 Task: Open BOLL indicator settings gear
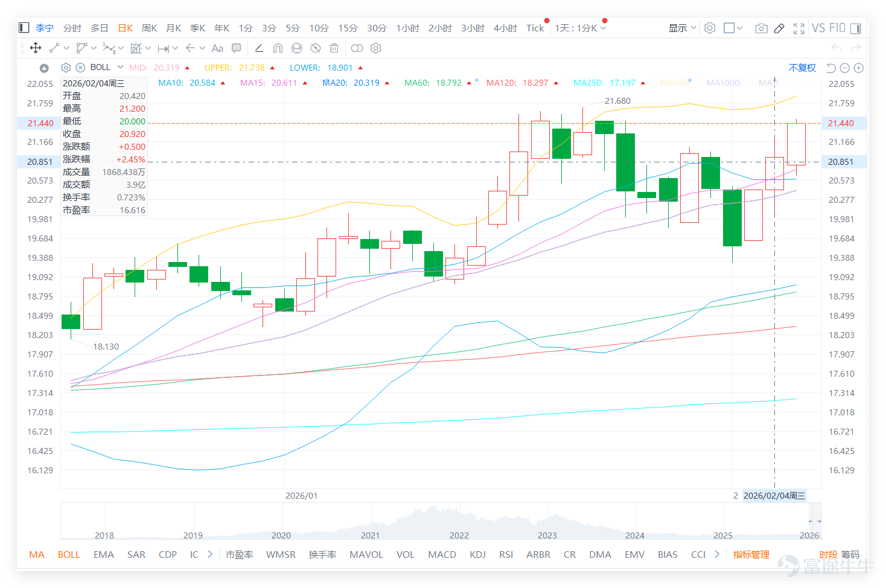[66, 68]
